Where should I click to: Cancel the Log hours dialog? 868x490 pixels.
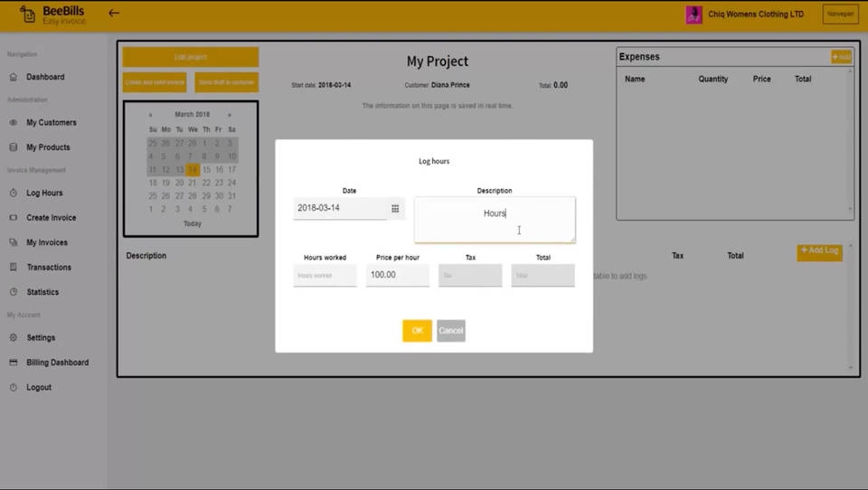point(451,331)
